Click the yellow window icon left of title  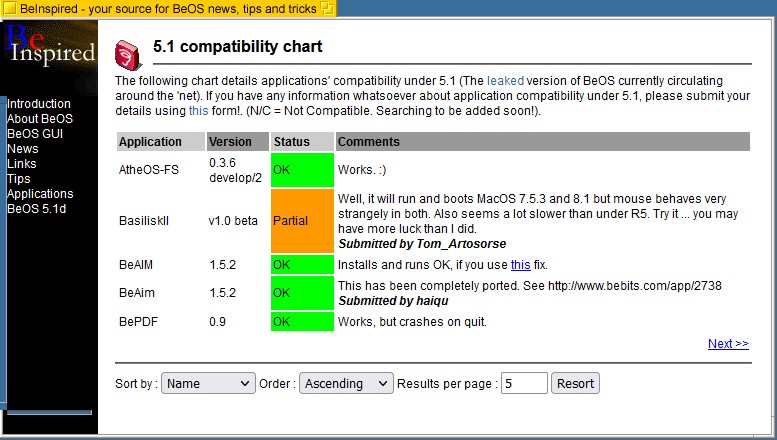[x=9, y=8]
